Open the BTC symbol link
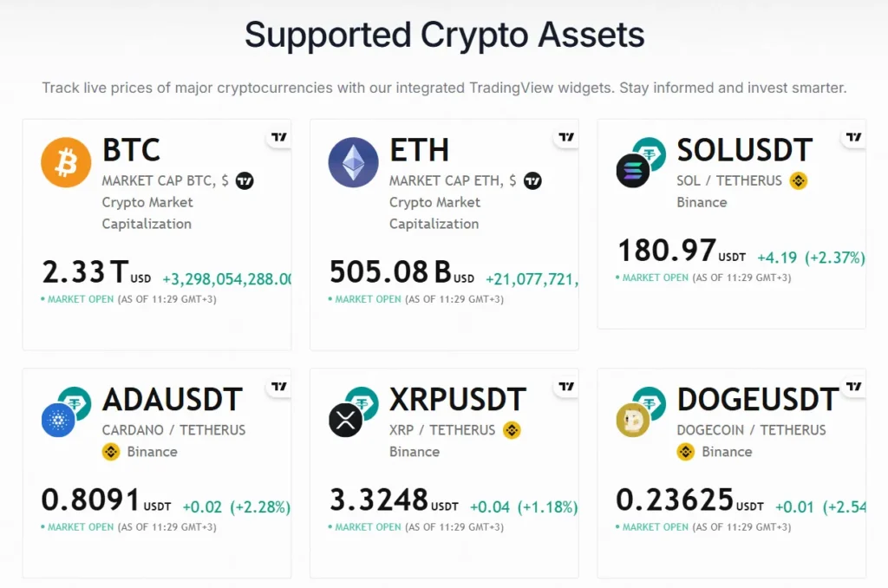Screen dimensions: 888x588 coord(130,150)
